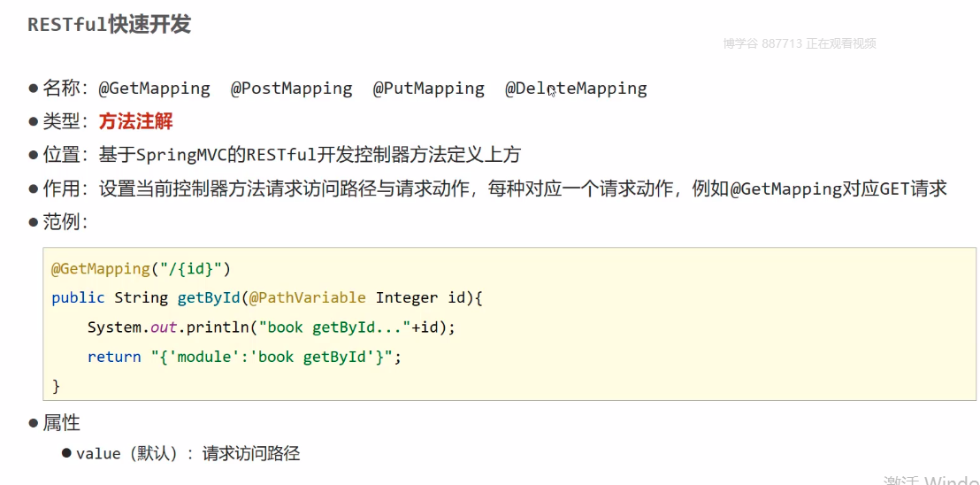Click the @PutMapping annotation name
980x485 pixels.
point(428,88)
